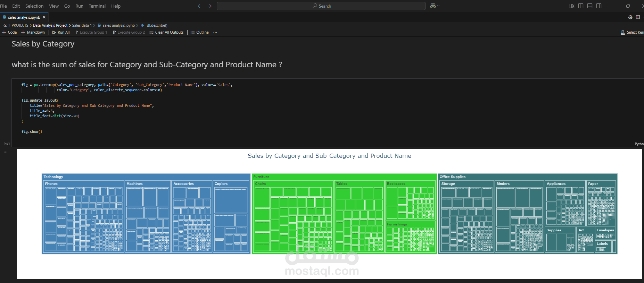Expand the 'Sales data 1' breadcrumb

tap(82, 25)
